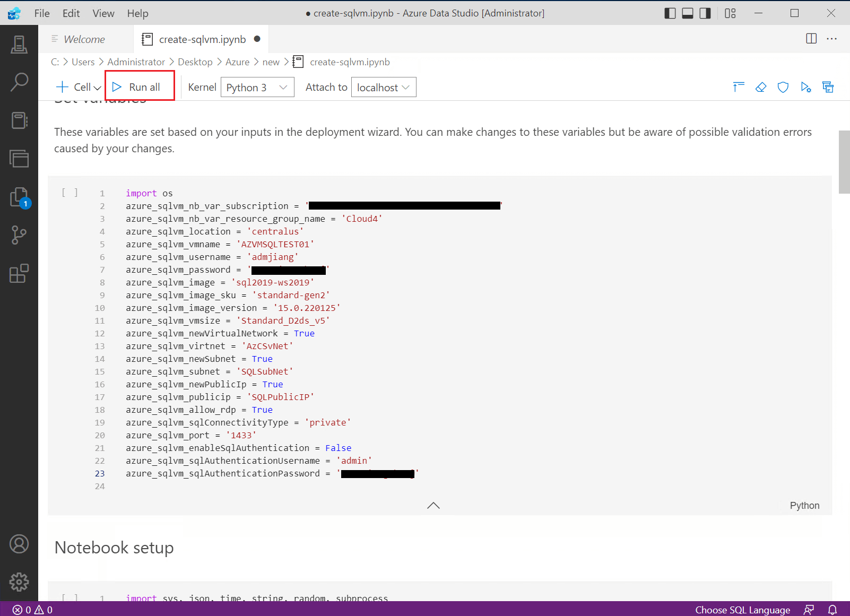
Task: Click the 'standard-gen2' image sku value
Action: click(x=291, y=295)
